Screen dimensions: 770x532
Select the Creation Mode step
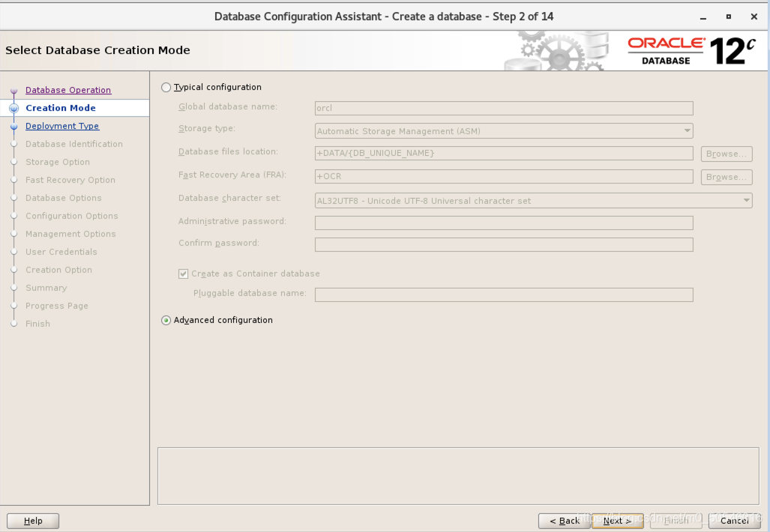[x=61, y=108]
